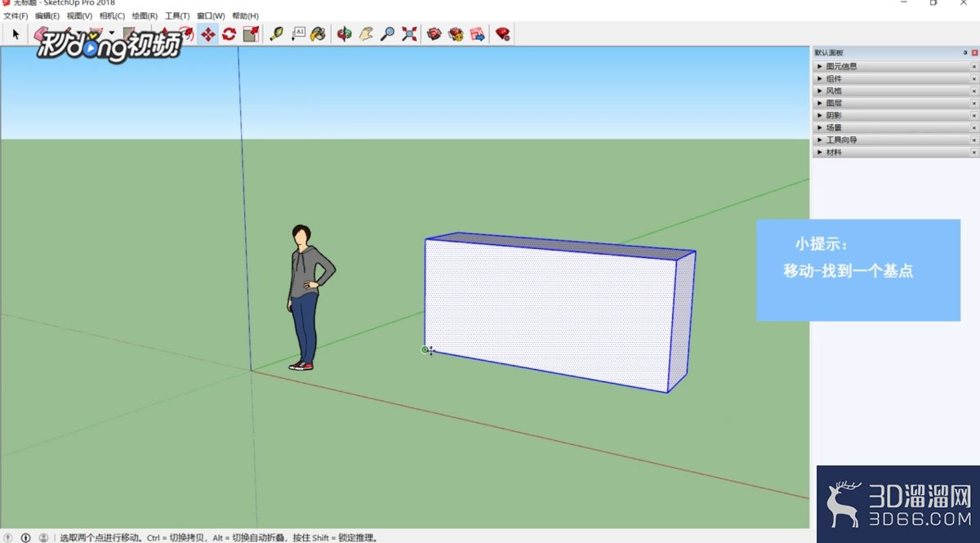Click the SketchUp Pro 2018 window title
The height and width of the screenshot is (543, 980).
pos(79,3)
